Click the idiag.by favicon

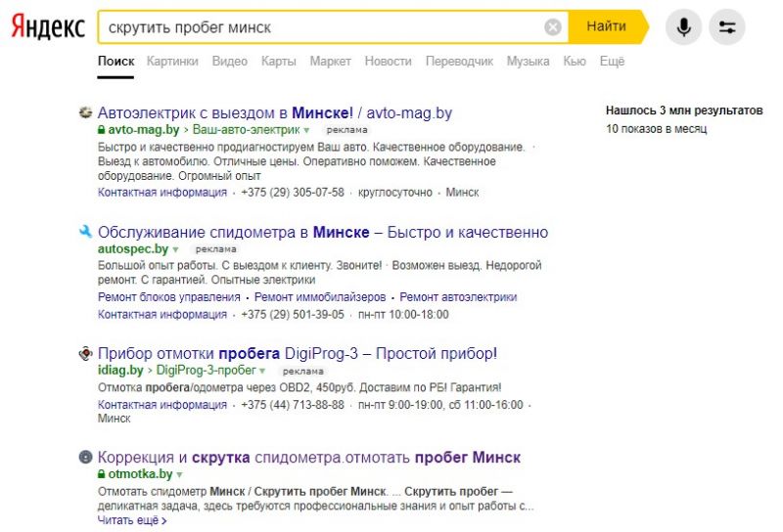coord(86,353)
